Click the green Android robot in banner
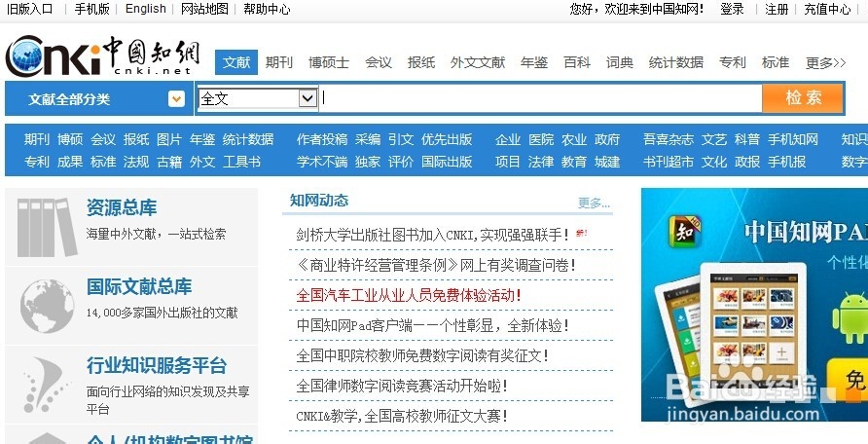This screenshot has height=444, width=868. 851,317
